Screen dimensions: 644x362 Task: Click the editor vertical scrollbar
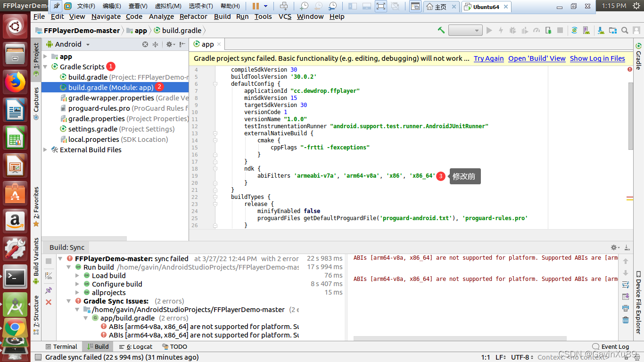[631, 116]
